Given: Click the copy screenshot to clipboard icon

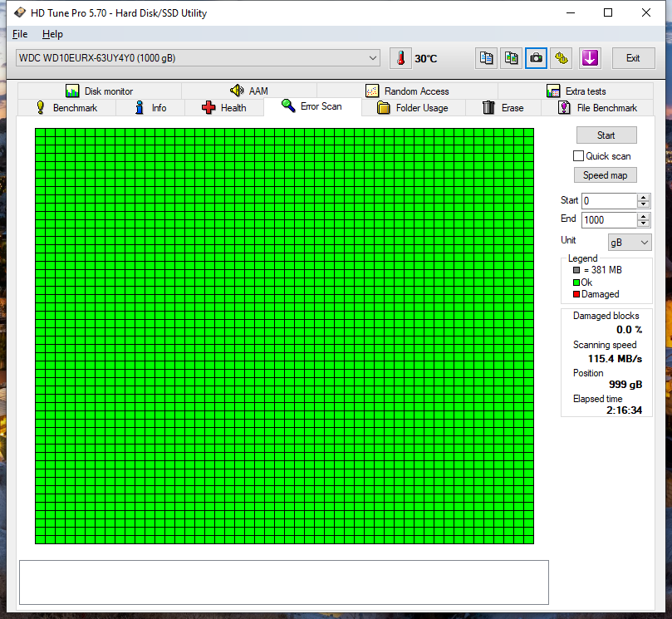Looking at the screenshot, I should [511, 58].
